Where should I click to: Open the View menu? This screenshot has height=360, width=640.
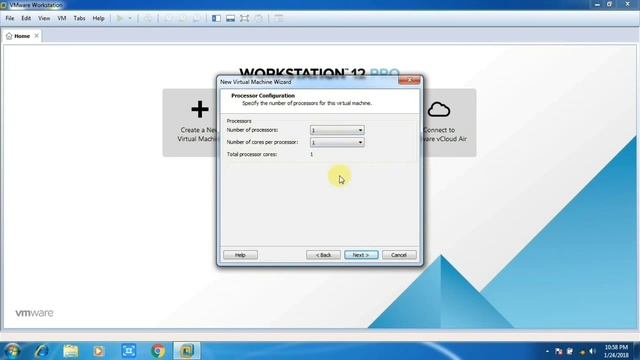coord(44,18)
